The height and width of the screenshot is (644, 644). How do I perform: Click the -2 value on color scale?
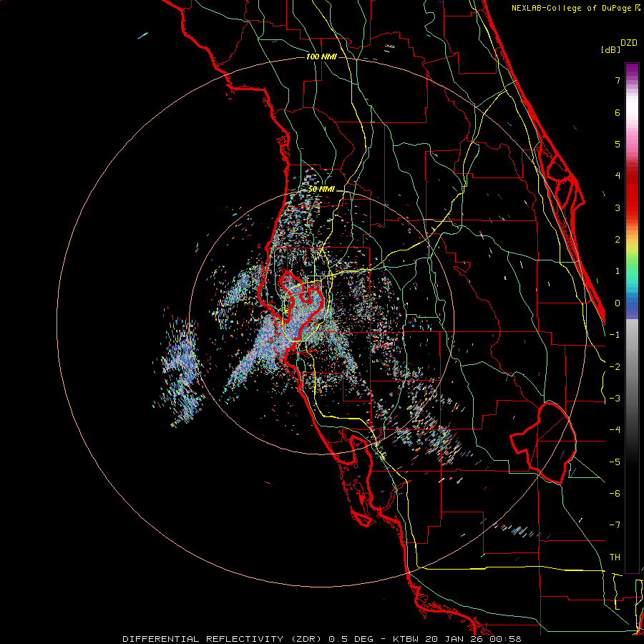[615, 367]
